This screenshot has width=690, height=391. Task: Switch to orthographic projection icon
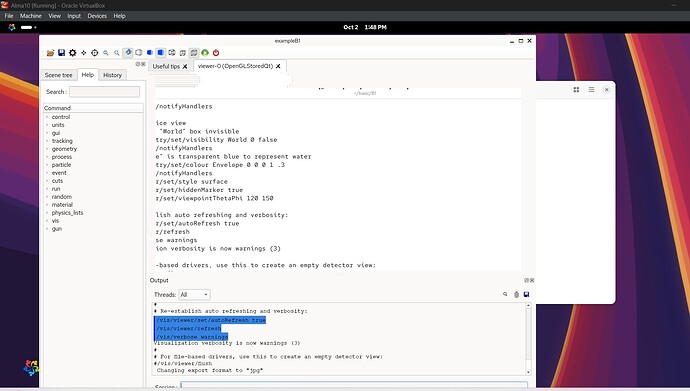click(194, 53)
